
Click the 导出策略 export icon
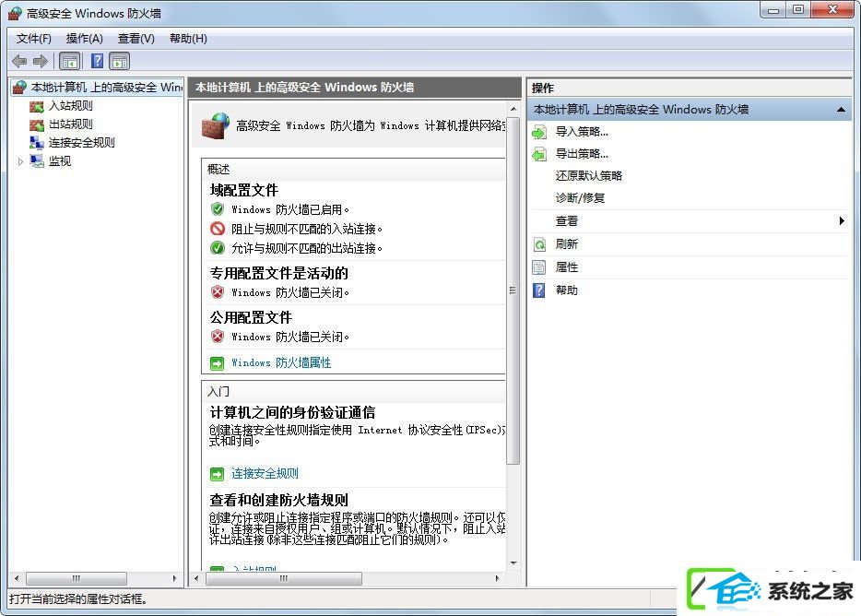pyautogui.click(x=539, y=154)
